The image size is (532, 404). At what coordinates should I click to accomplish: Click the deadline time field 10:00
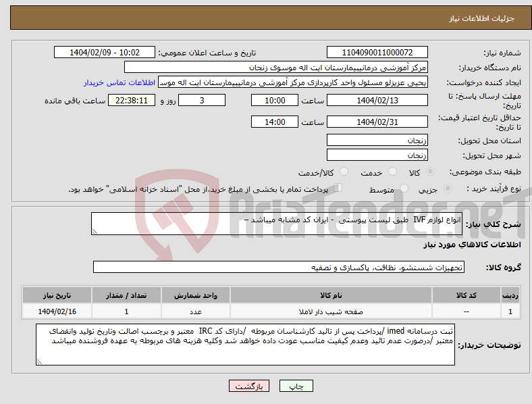[275, 100]
